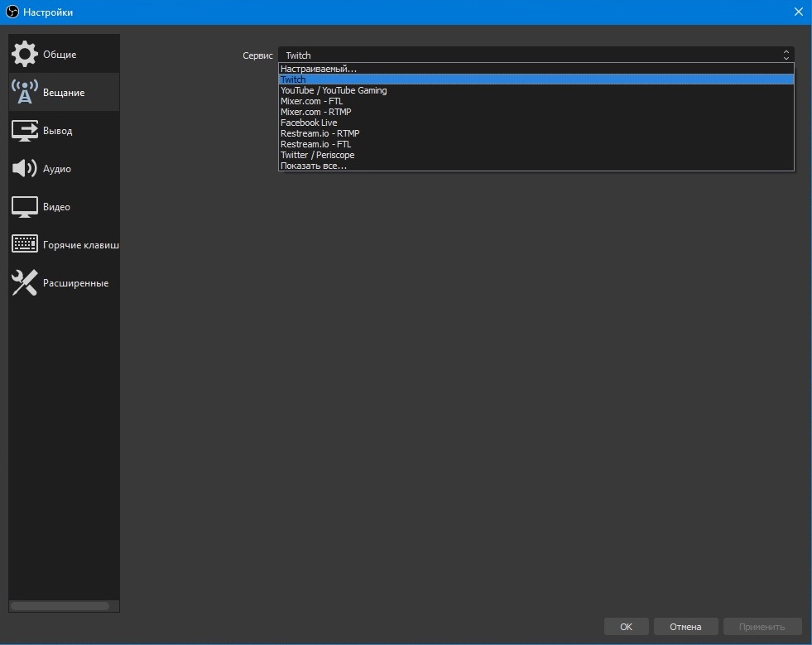Screen dimensions: 812x645
Task: Select Twitter / Periscope service
Action: pyautogui.click(x=536, y=155)
